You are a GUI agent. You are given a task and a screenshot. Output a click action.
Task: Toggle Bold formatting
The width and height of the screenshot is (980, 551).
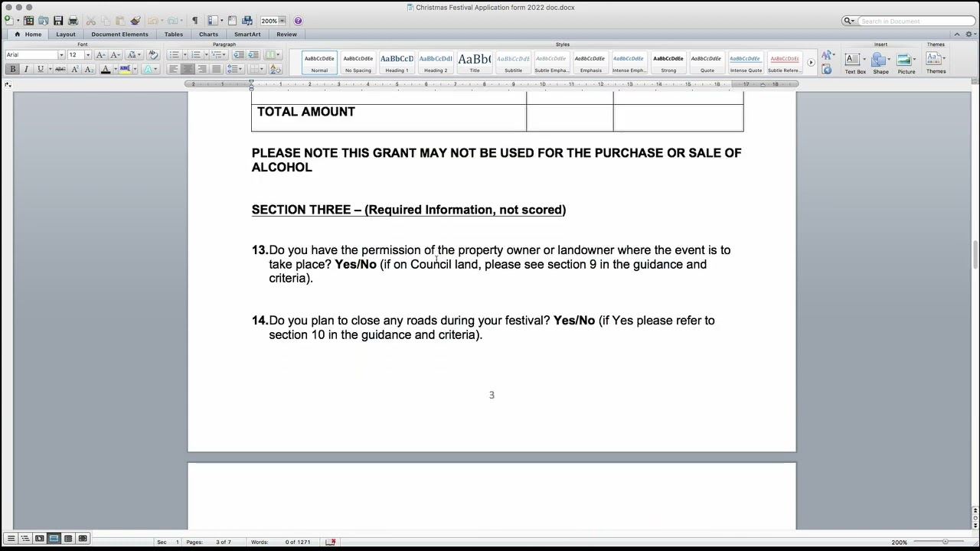[x=12, y=69]
